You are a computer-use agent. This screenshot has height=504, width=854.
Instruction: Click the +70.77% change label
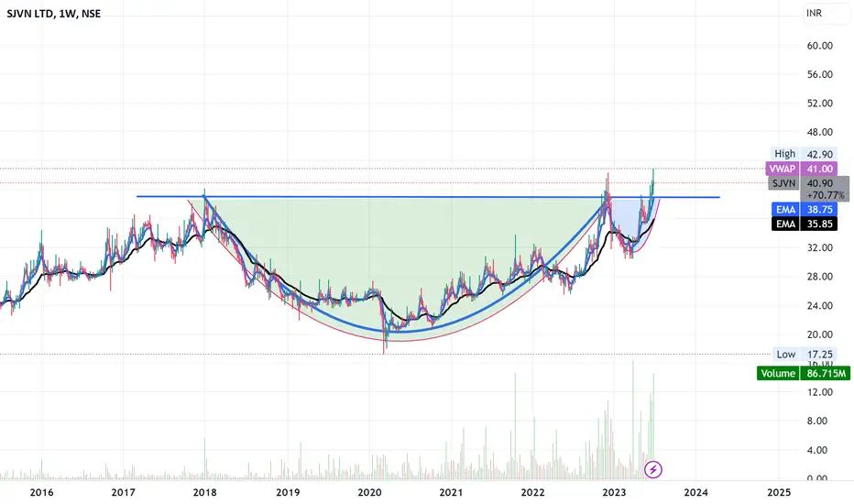click(826, 195)
